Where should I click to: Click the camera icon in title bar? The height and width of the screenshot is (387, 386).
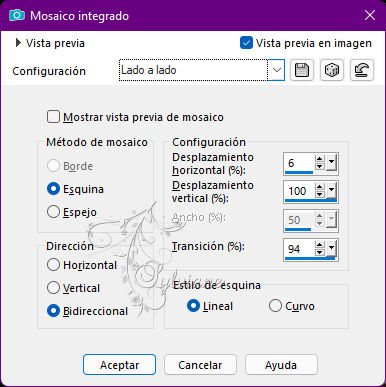coord(17,15)
